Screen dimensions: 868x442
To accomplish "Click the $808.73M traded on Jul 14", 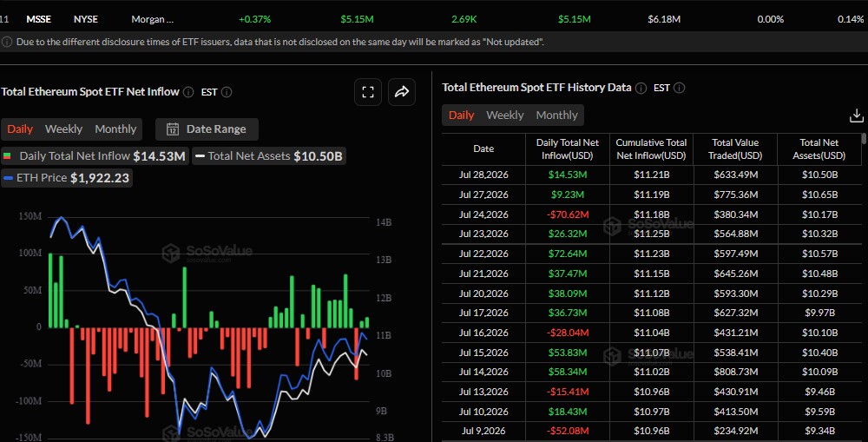I will tap(736, 373).
